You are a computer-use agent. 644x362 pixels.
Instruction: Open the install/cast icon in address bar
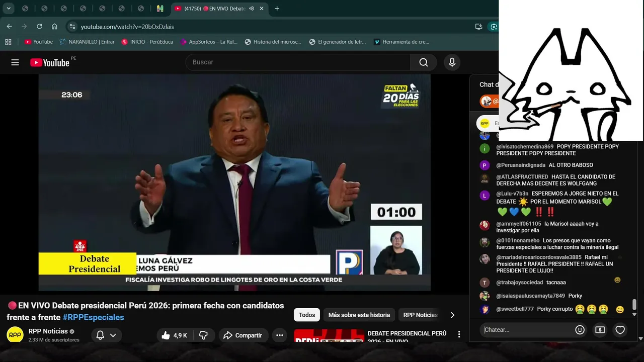pos(478,27)
